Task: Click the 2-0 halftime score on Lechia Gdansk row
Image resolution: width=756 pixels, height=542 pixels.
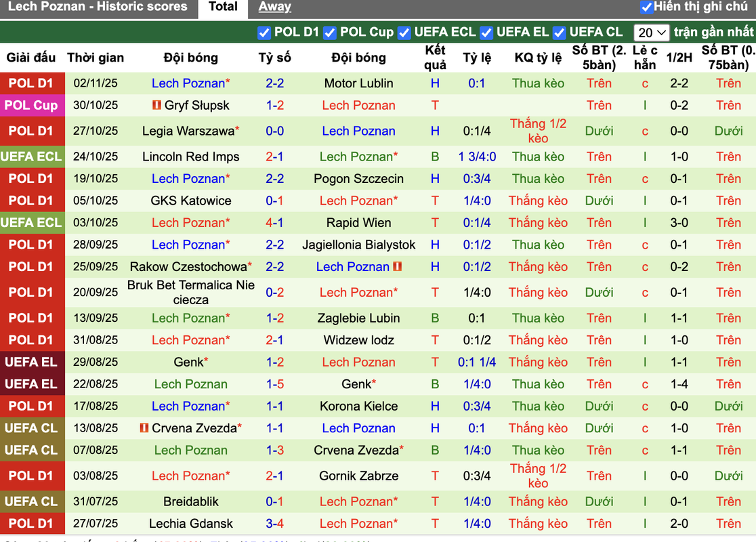Action: [x=679, y=524]
